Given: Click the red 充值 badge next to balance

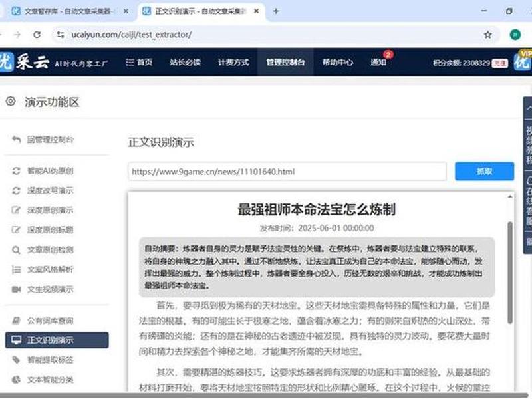Looking at the screenshot, I should (500, 63).
